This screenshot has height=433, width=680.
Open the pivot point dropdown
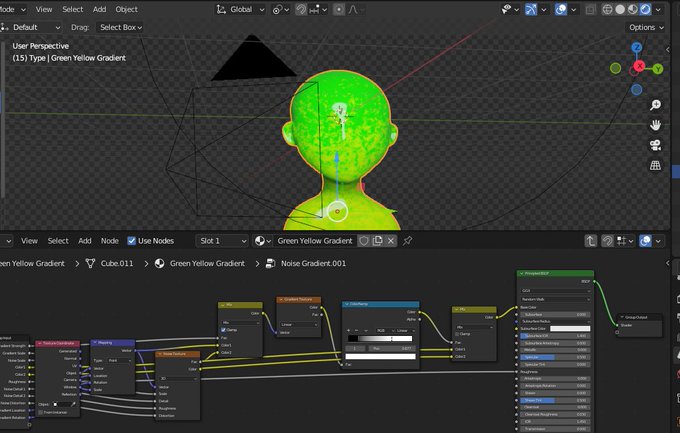pos(281,10)
